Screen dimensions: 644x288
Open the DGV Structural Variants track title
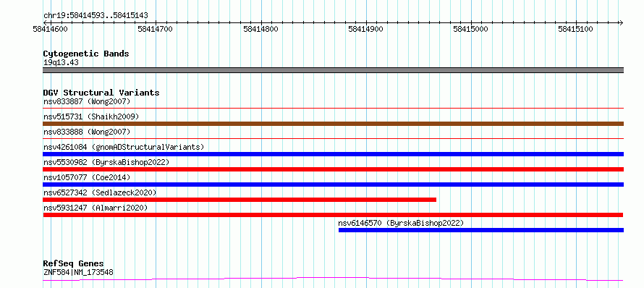[101, 93]
